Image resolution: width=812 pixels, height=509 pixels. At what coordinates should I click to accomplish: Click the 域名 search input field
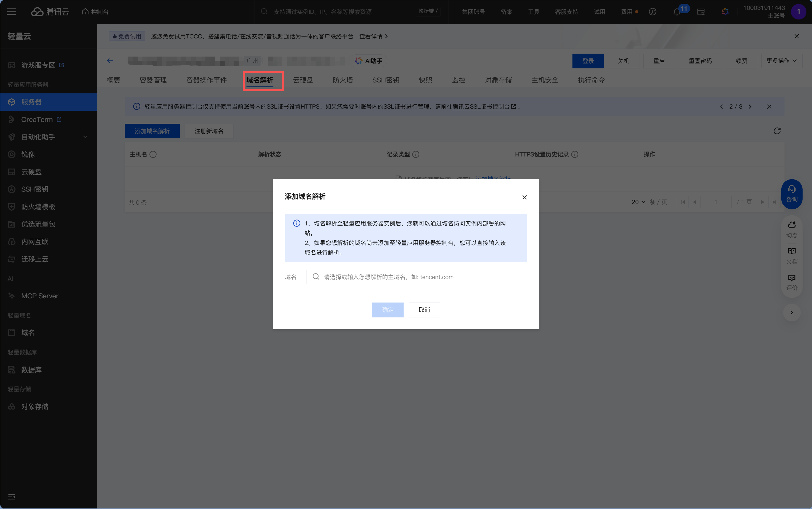point(407,277)
